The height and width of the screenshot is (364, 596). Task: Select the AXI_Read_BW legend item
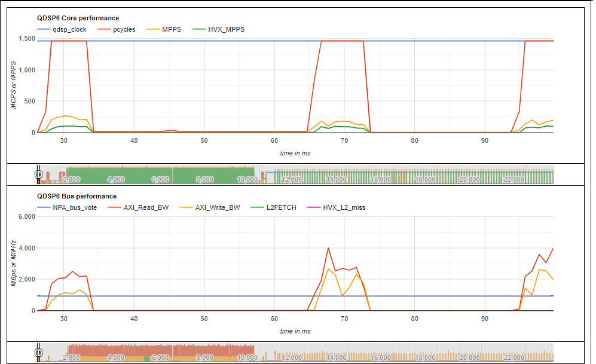point(138,208)
